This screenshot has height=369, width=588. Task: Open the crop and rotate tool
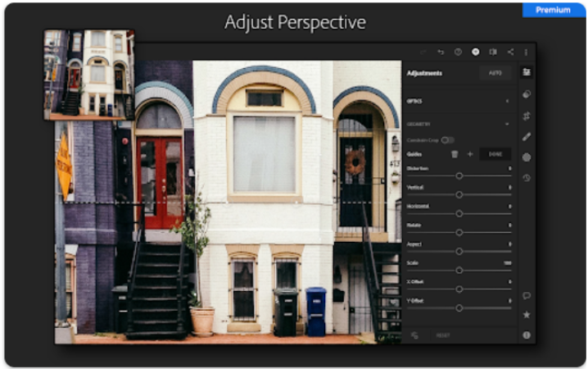527,115
